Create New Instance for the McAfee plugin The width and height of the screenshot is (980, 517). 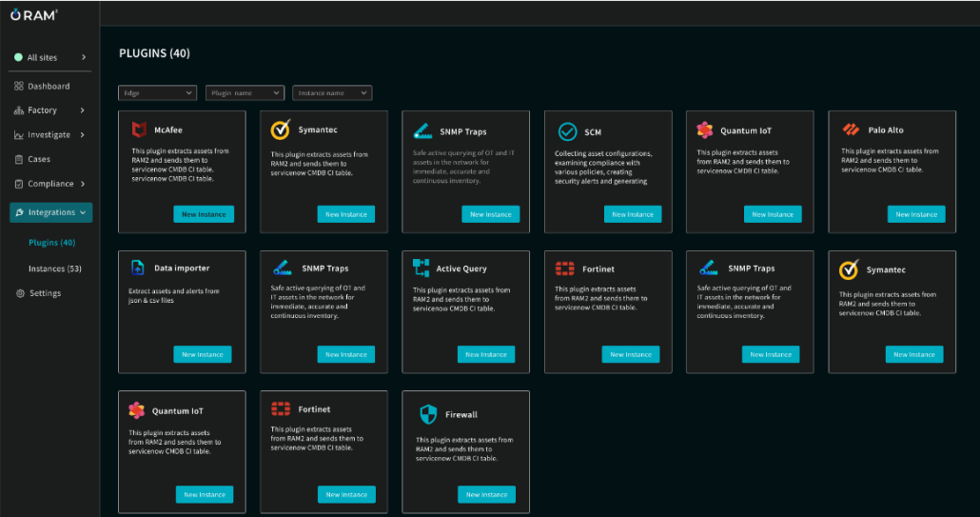click(x=204, y=214)
